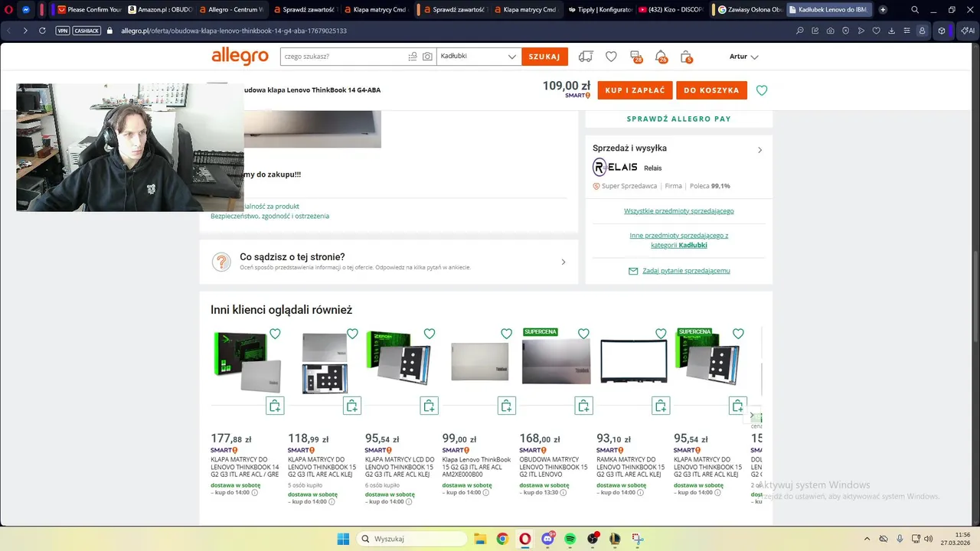The height and width of the screenshot is (551, 980).
Task: Click the VPN badge in address bar
Action: (63, 31)
